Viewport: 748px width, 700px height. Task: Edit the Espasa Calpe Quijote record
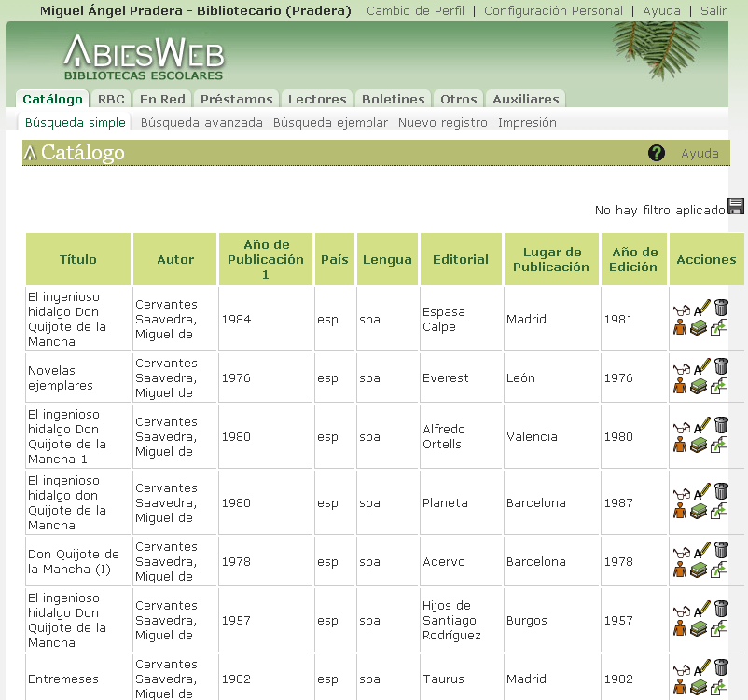click(701, 308)
